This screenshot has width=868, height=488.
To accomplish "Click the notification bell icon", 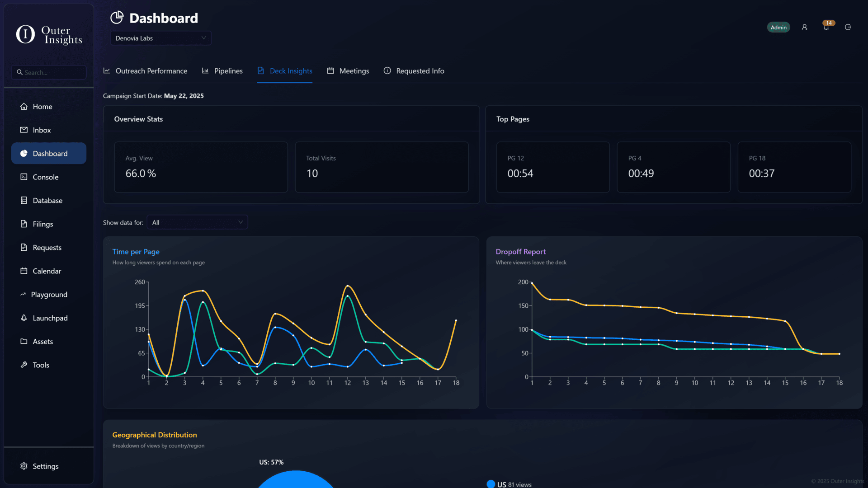I will (826, 28).
